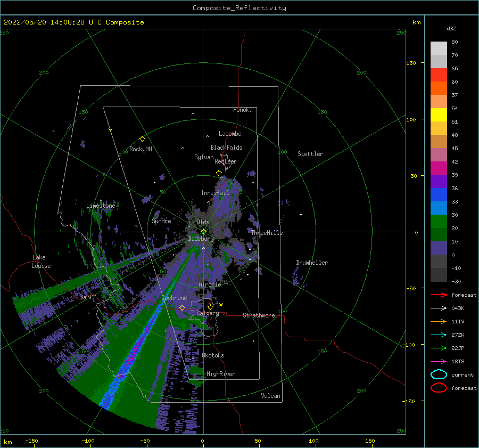Pick the purple swatch in dBZ legend
Image resolution: width=479 pixels, height=448 pixels.
439,181
